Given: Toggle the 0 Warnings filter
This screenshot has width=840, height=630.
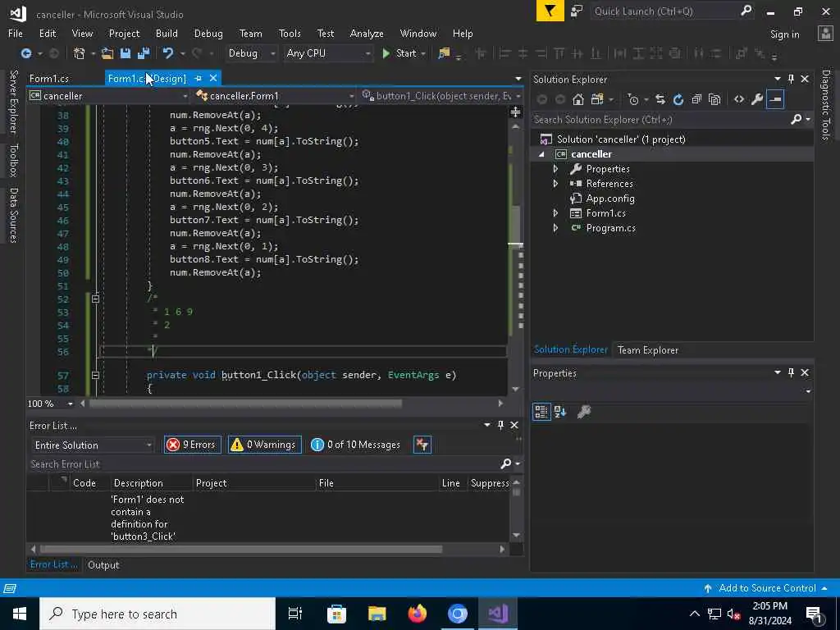Looking at the screenshot, I should (x=265, y=445).
